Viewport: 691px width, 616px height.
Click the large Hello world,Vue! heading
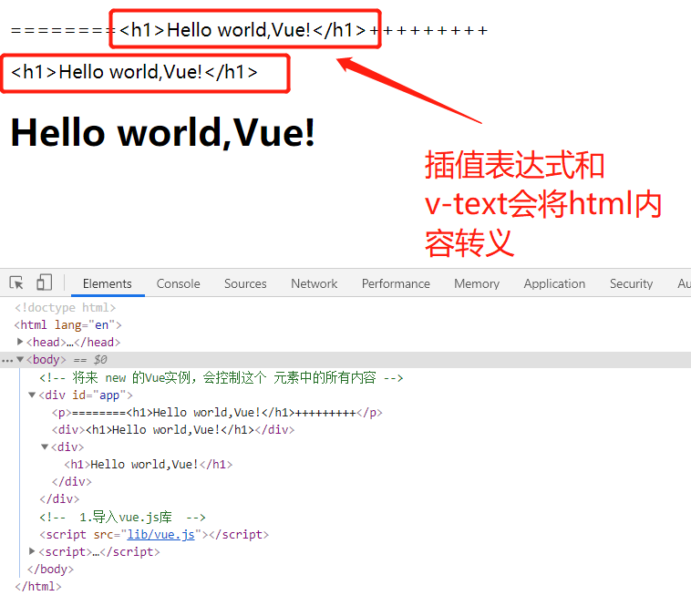pos(163,132)
